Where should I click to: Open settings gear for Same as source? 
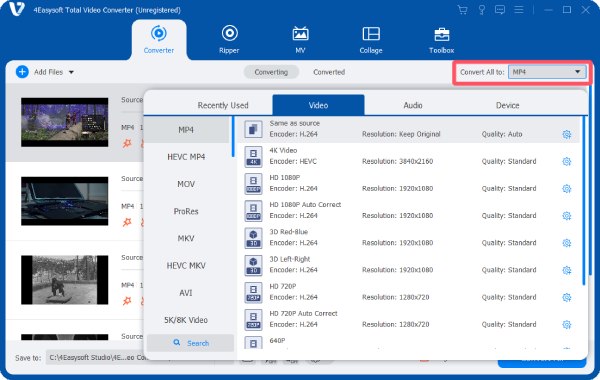tap(567, 134)
